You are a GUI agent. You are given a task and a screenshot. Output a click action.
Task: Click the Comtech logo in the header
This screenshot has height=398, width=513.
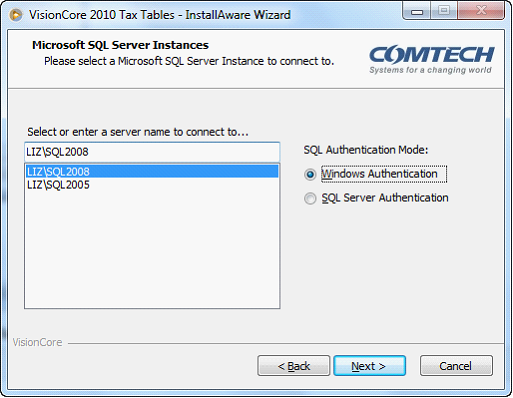coord(431,60)
